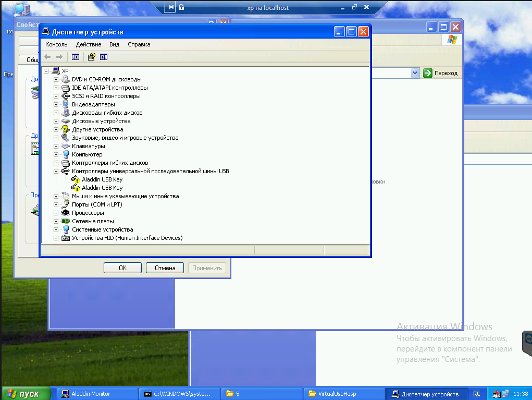Open the address dropdown beside Переход
The width and height of the screenshot is (532, 400).
(x=415, y=73)
